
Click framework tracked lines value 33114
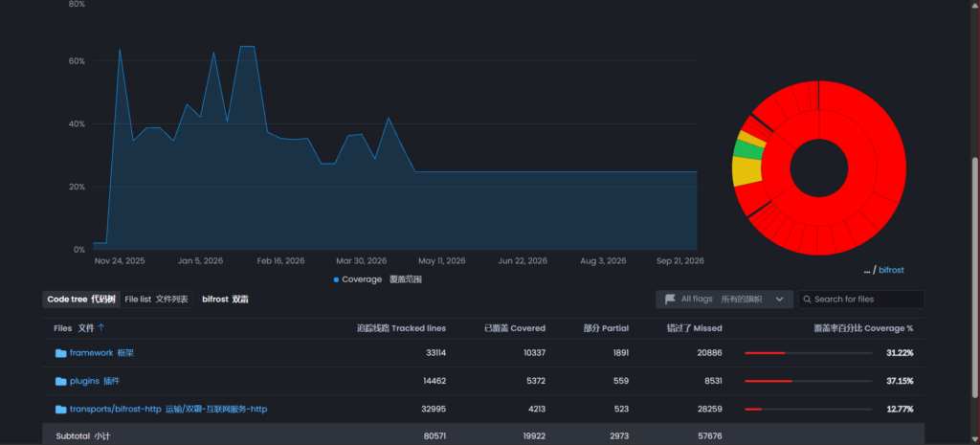point(435,353)
